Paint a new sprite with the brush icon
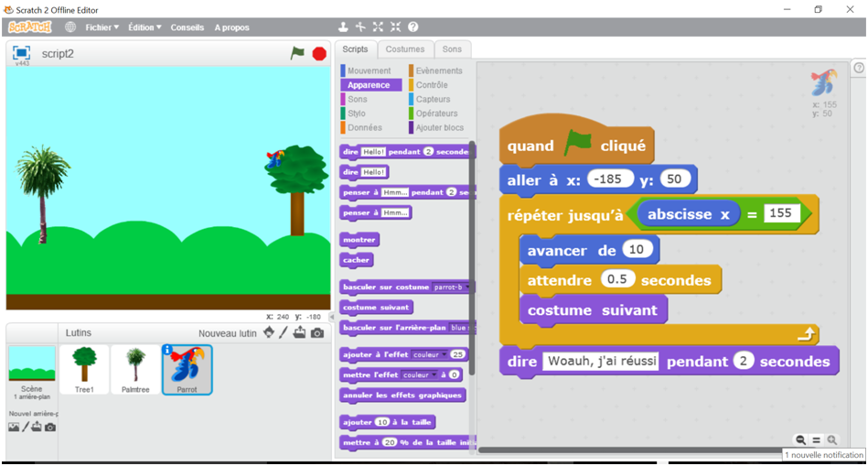 point(284,333)
